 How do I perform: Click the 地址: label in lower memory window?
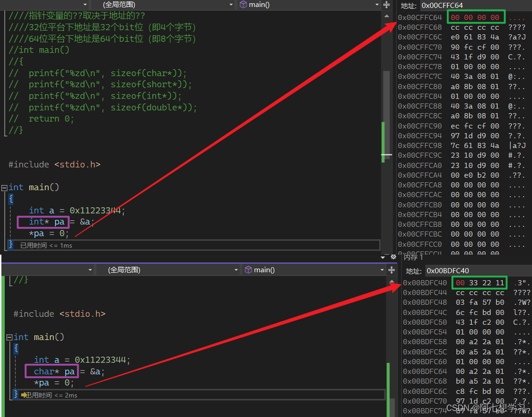click(x=413, y=271)
